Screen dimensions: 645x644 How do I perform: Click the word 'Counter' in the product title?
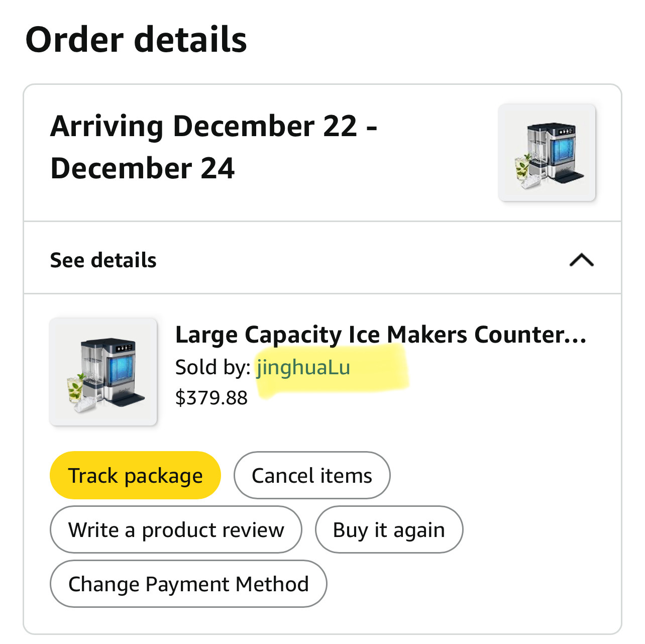517,335
